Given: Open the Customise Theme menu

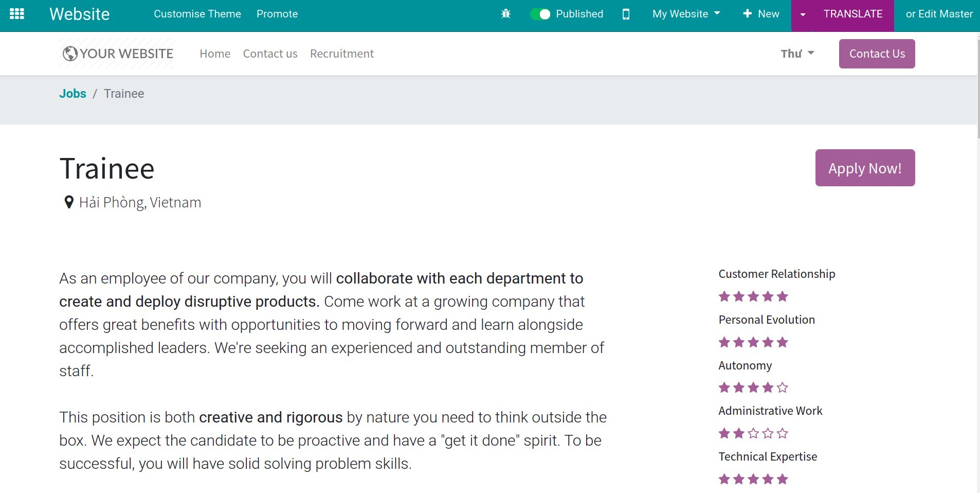Looking at the screenshot, I should click(197, 14).
